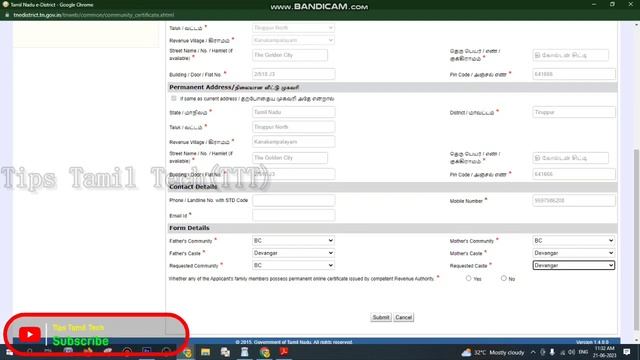Click Phone / Landline No. input field
This screenshot has width=640, height=360.
tap(293, 200)
